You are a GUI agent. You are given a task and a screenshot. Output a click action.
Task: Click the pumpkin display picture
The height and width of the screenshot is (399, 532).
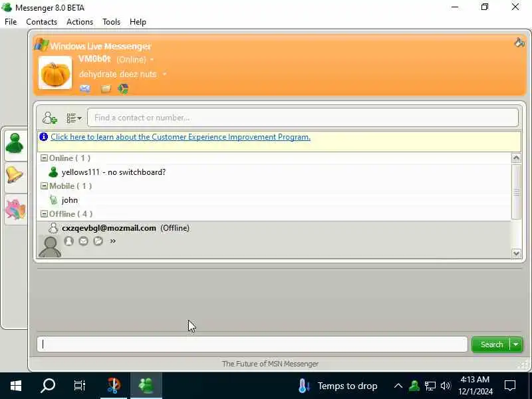click(55, 72)
